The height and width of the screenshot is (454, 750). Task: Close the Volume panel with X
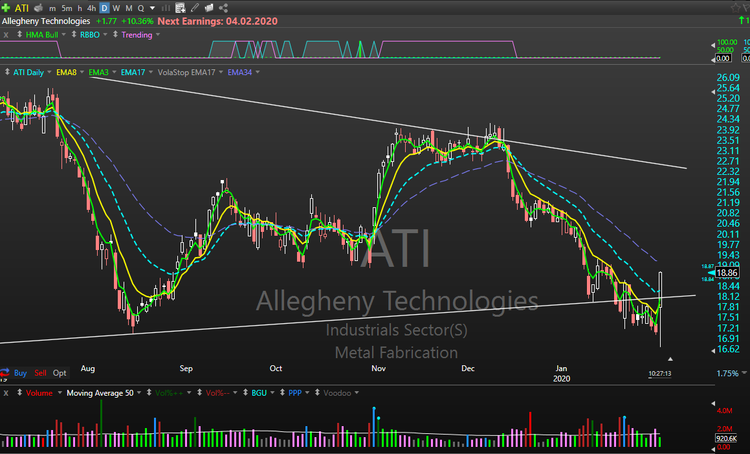point(6,394)
